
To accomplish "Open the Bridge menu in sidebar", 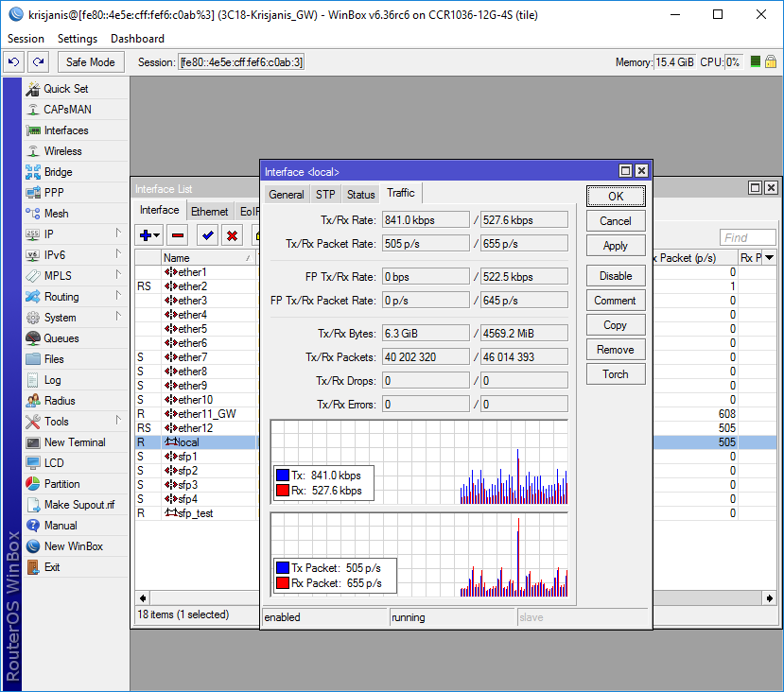I will point(58,172).
